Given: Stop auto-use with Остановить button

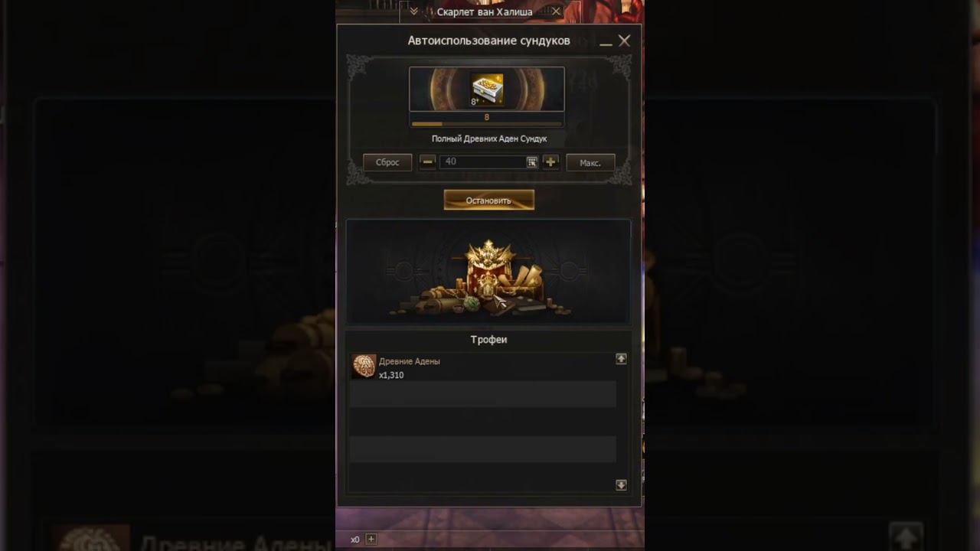Looking at the screenshot, I should point(488,200).
